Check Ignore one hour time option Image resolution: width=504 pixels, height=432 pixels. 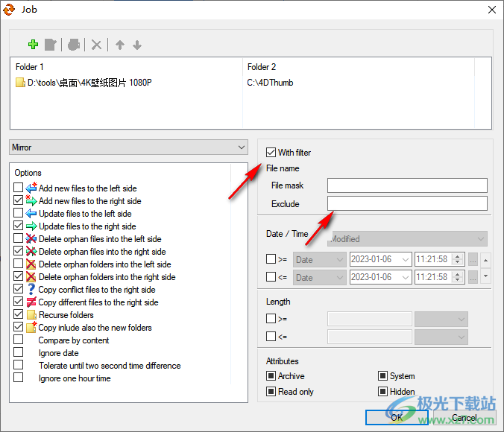click(19, 378)
